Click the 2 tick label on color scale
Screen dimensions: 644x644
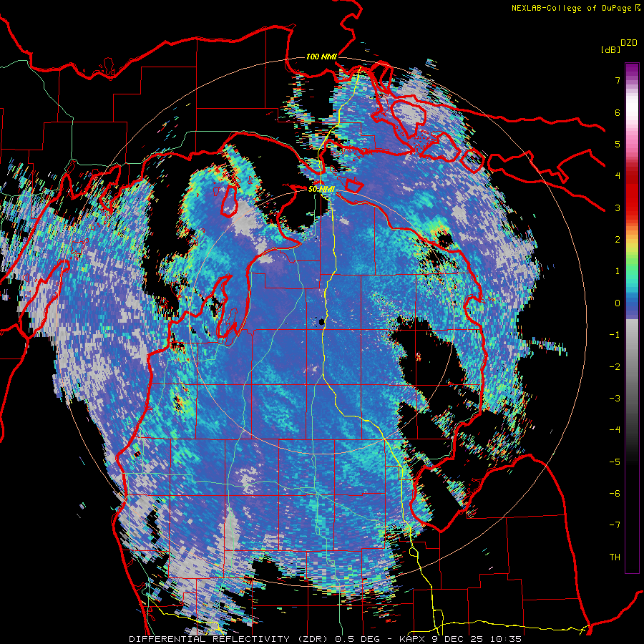tap(618, 240)
